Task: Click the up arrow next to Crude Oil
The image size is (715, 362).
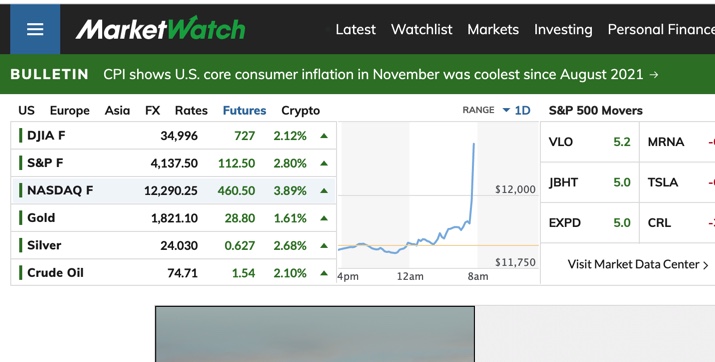Action: point(324,273)
